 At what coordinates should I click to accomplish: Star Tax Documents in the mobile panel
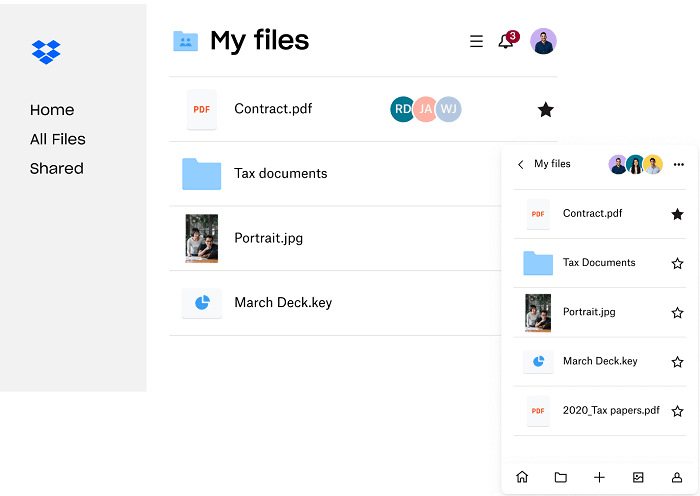[677, 263]
